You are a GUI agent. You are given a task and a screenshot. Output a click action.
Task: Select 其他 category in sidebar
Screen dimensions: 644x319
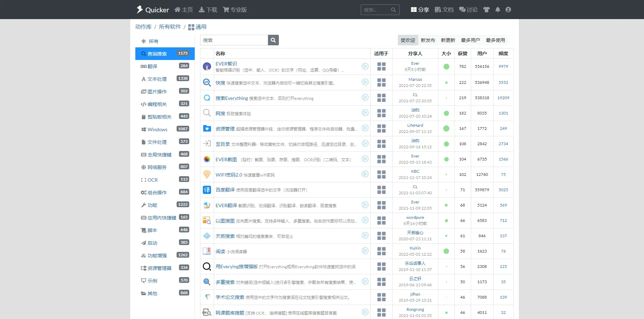coord(165,293)
